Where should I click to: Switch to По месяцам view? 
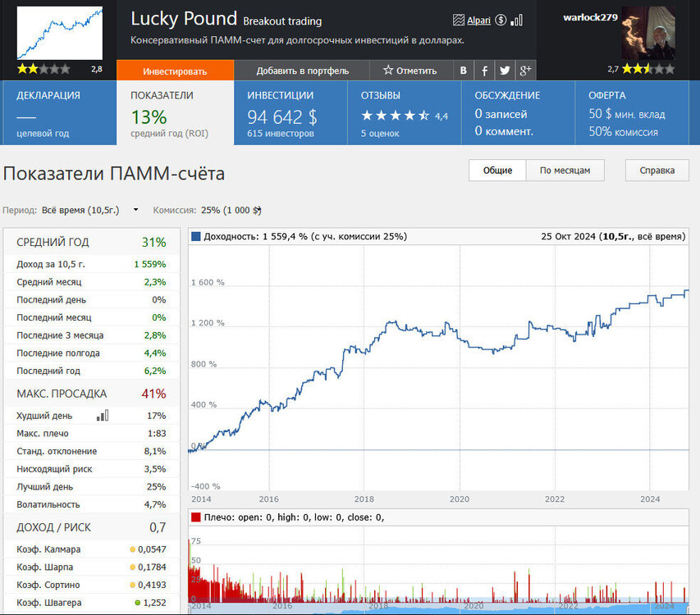tap(565, 171)
